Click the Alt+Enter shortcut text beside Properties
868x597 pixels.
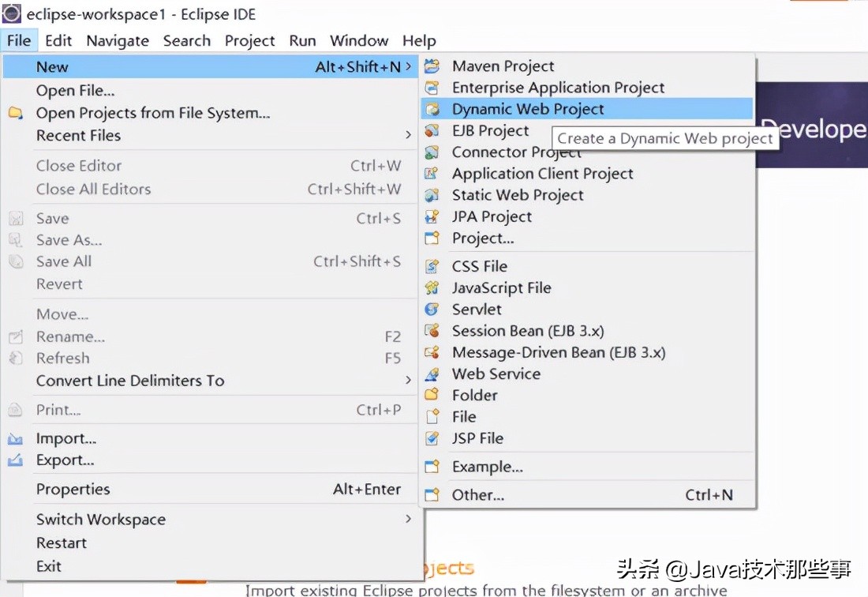click(367, 489)
